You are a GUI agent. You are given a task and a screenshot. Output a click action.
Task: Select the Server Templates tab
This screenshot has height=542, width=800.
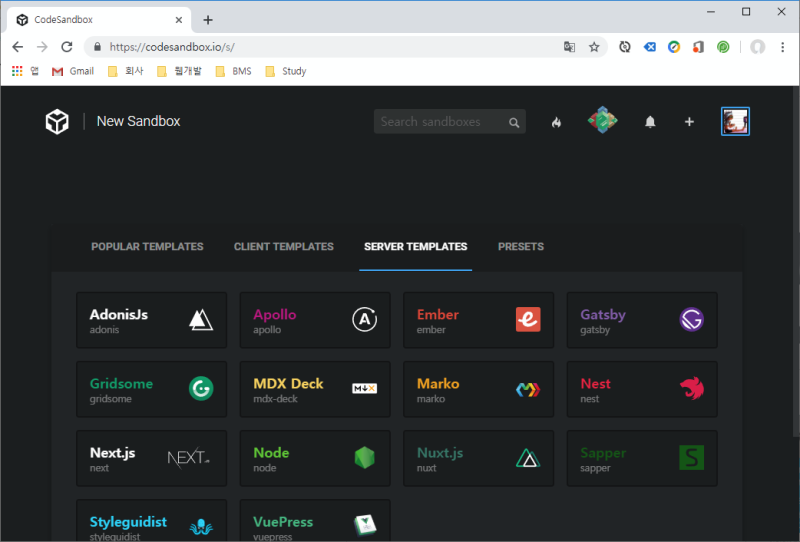click(415, 247)
